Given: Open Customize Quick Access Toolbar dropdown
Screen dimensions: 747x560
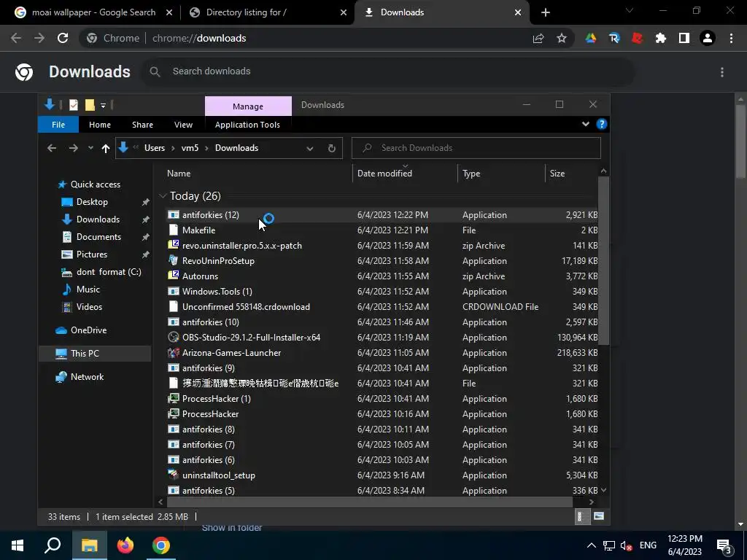Looking at the screenshot, I should (103, 105).
